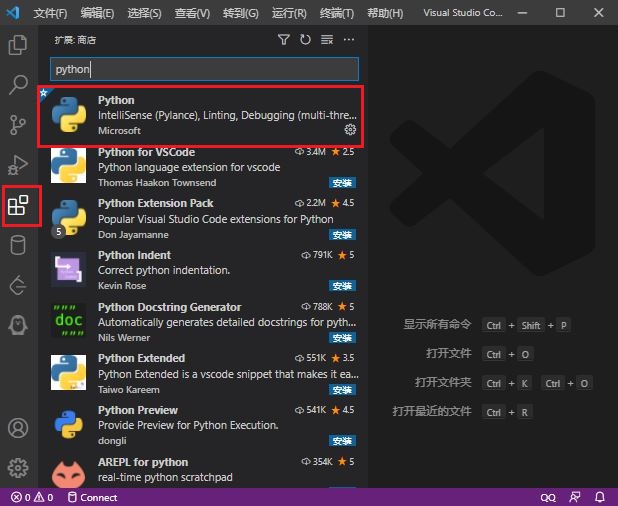The image size is (618, 506).
Task: Click the QQ status bar item
Action: [548, 497]
